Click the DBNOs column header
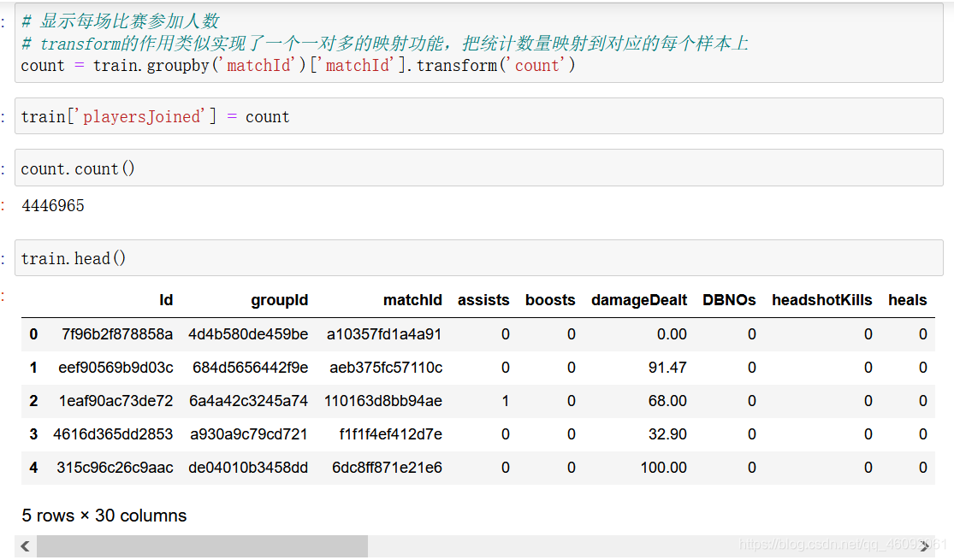The image size is (954, 560). tap(729, 300)
